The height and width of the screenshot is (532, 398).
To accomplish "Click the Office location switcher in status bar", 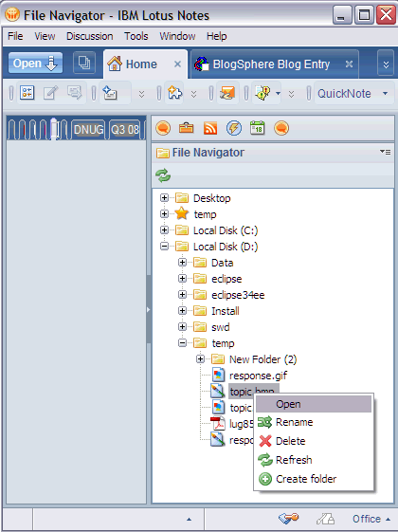I will pos(371,519).
